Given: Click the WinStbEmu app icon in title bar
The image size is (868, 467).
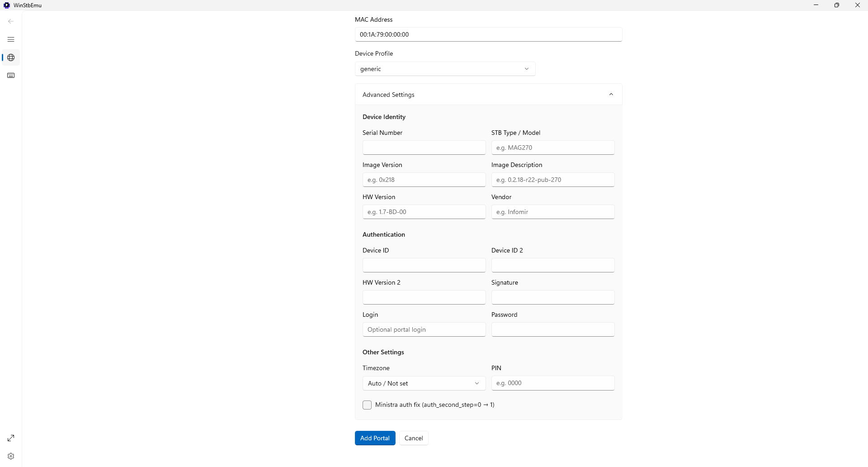Looking at the screenshot, I should (x=7, y=5).
